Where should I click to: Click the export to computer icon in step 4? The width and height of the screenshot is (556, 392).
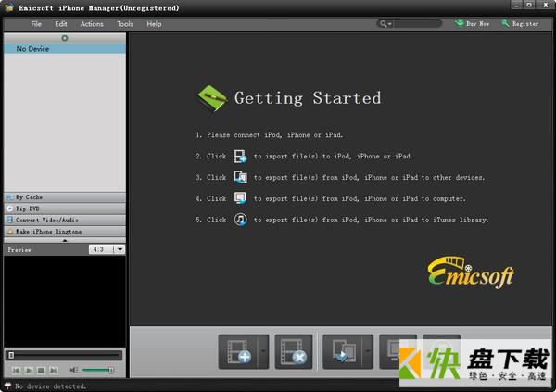pyautogui.click(x=240, y=198)
